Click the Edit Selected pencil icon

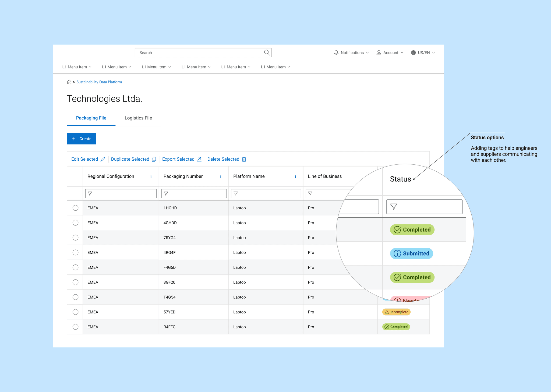103,159
